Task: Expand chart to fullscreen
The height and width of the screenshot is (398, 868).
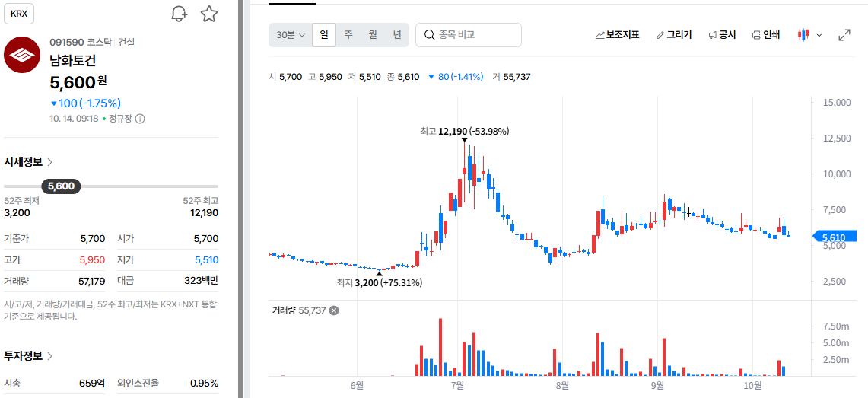Action: click(x=844, y=35)
